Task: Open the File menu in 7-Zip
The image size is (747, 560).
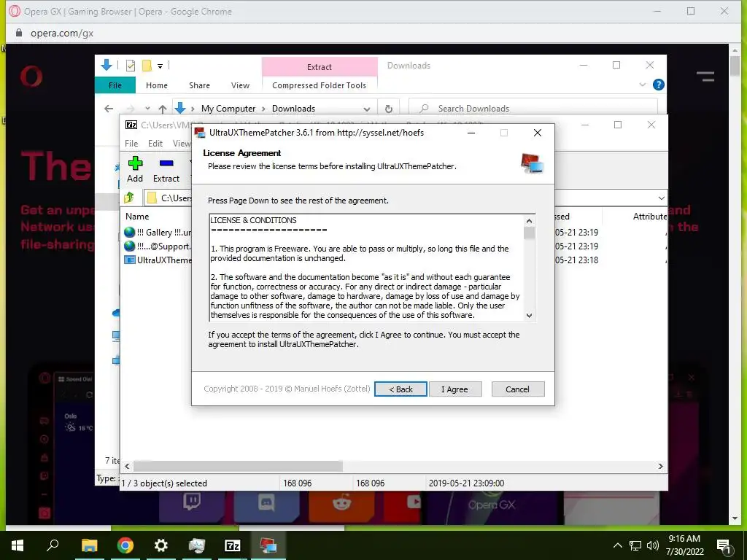Action: tap(131, 144)
